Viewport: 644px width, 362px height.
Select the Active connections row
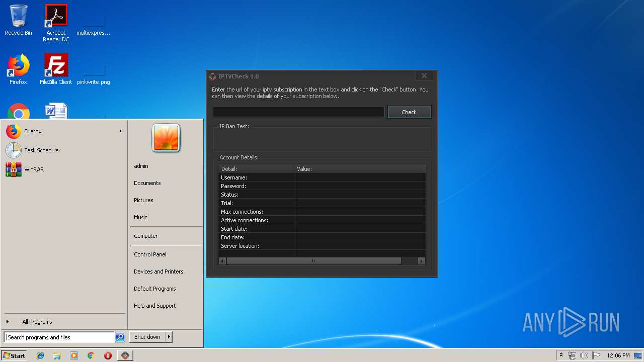pyautogui.click(x=322, y=220)
